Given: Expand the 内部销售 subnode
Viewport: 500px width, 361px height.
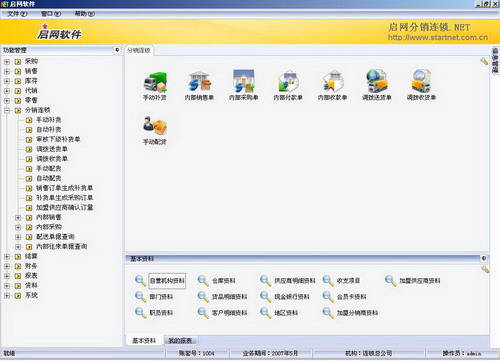Looking at the screenshot, I should click(18, 218).
